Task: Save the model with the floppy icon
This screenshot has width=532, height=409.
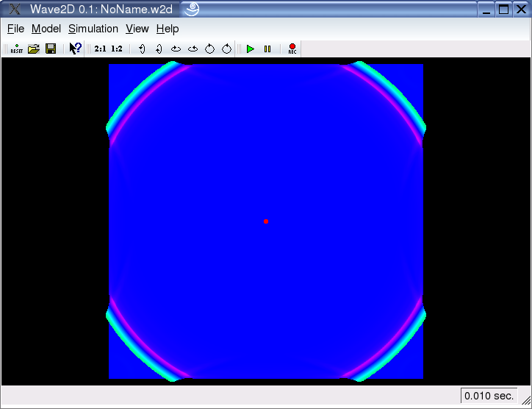Action: pyautogui.click(x=51, y=49)
